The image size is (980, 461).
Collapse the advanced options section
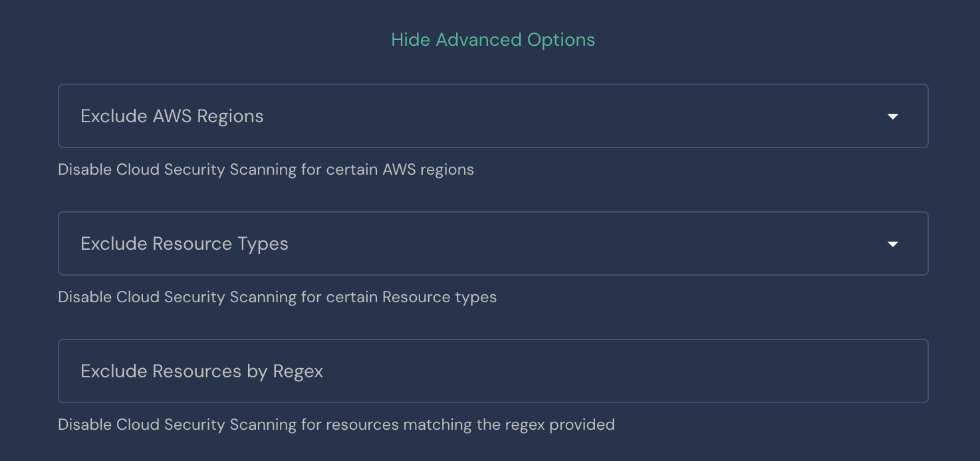point(493,40)
